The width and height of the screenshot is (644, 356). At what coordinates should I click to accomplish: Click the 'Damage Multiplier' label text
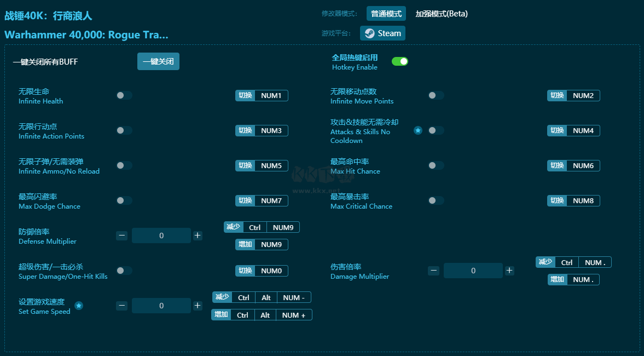(360, 277)
